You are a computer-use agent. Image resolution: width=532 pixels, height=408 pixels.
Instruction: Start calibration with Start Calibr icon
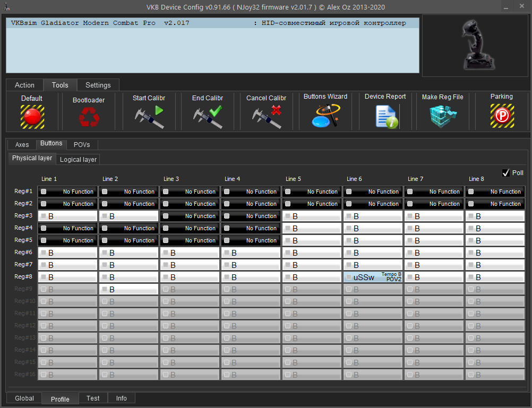[x=149, y=117]
